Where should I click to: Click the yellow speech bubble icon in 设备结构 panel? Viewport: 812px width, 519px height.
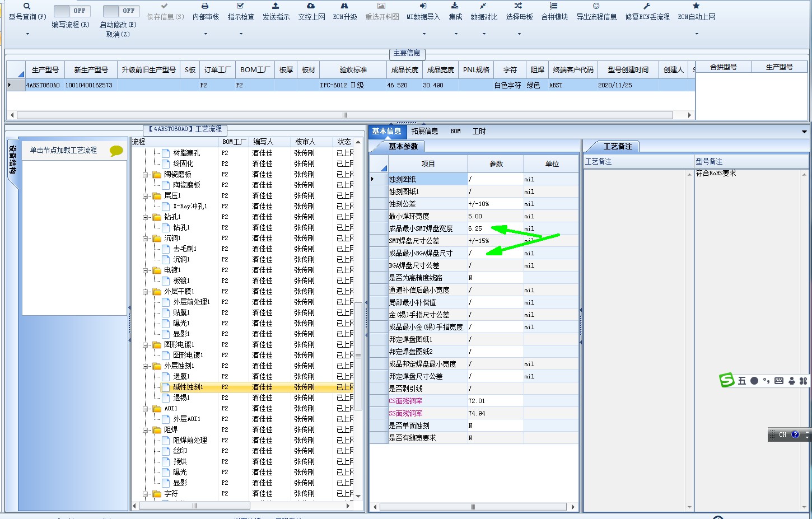point(116,151)
